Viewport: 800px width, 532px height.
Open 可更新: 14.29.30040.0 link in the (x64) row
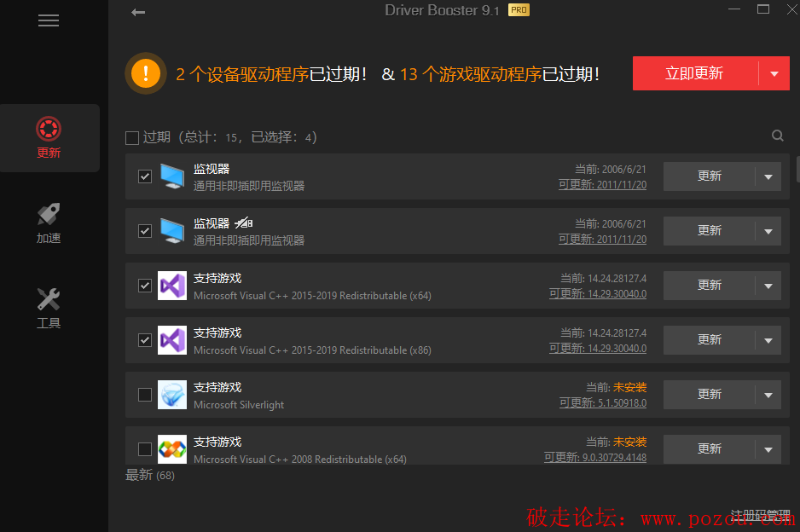[x=598, y=294]
